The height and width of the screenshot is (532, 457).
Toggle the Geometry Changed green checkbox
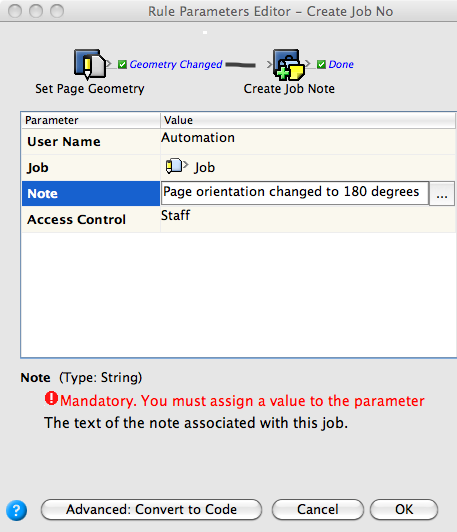pos(122,64)
